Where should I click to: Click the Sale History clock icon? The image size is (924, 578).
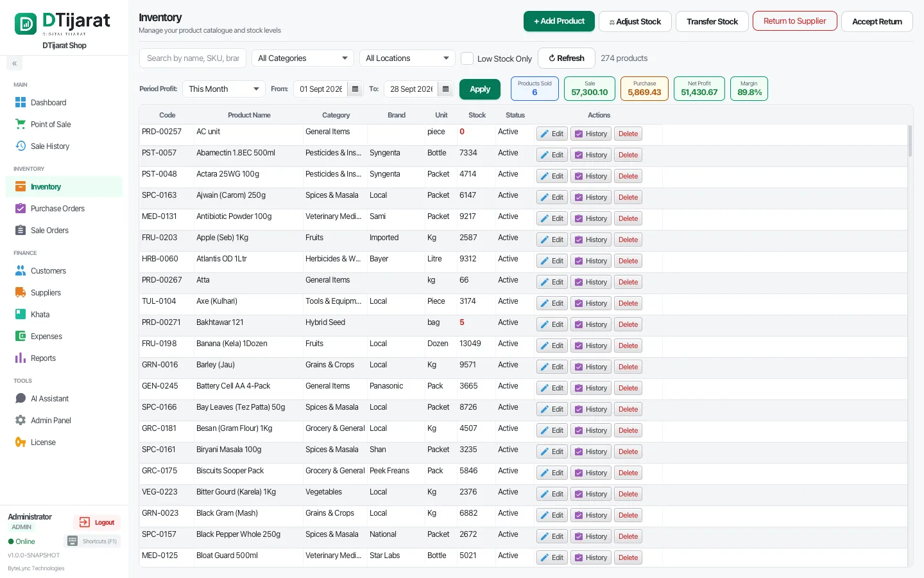[21, 146]
